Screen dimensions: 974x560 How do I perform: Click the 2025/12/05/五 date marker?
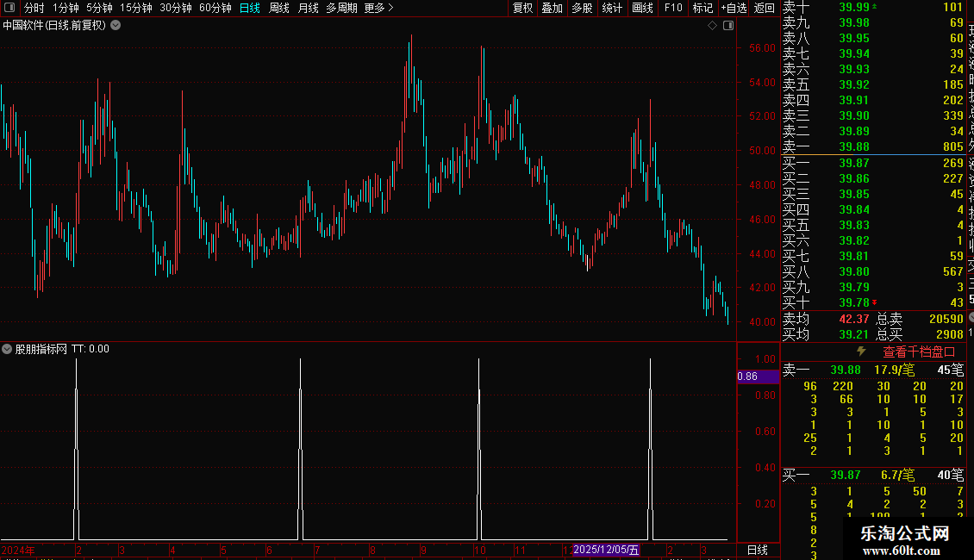point(606,550)
